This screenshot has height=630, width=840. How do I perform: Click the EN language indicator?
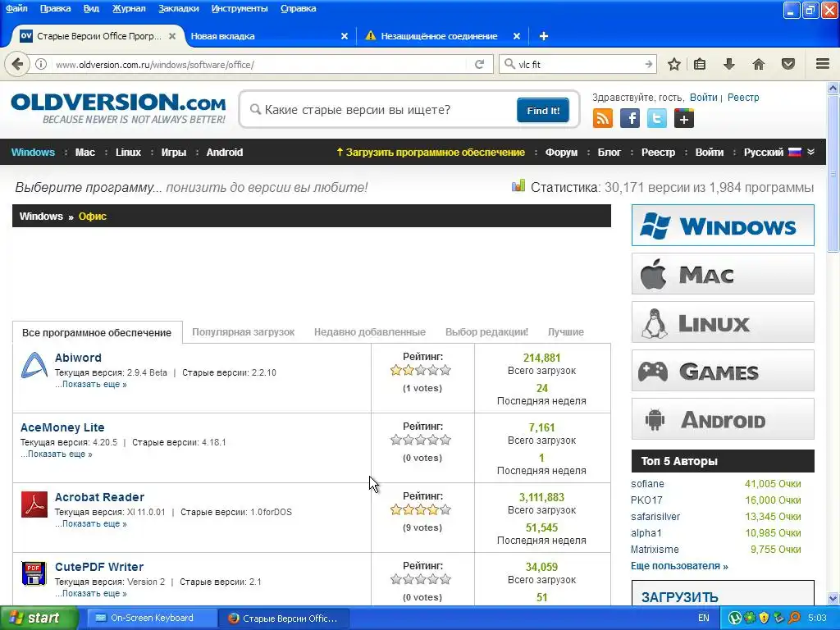pos(703,618)
